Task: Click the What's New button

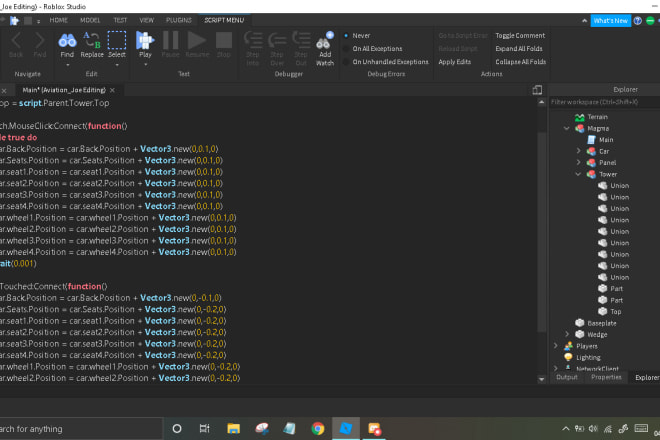Action: click(610, 21)
